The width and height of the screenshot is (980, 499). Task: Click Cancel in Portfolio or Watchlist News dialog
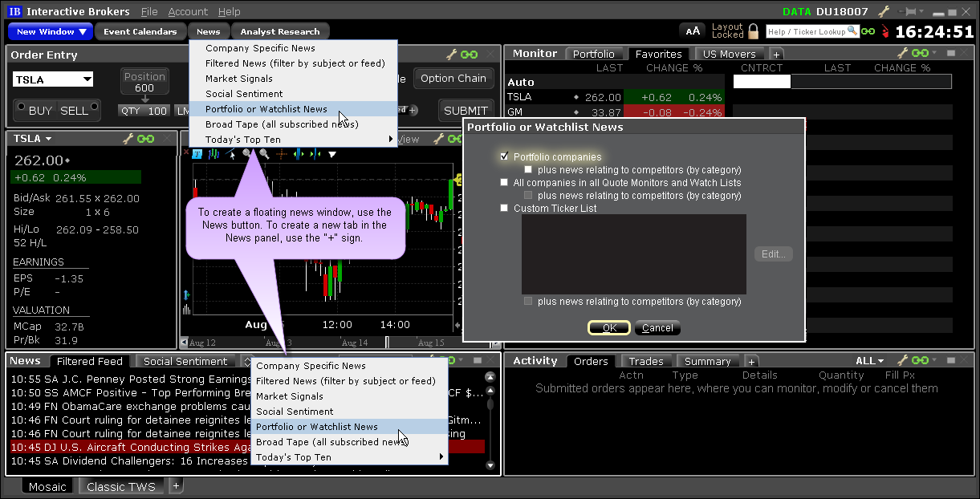(657, 328)
